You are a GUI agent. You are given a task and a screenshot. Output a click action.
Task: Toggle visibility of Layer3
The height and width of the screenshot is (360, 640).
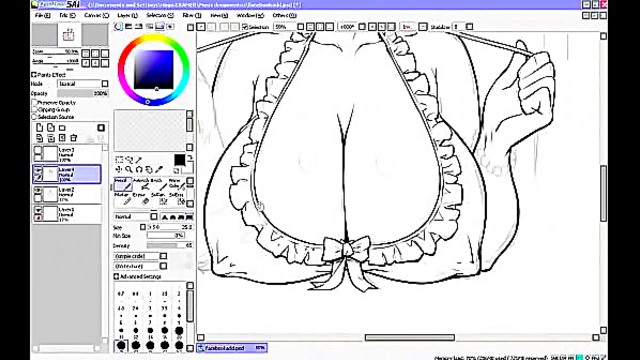38,150
